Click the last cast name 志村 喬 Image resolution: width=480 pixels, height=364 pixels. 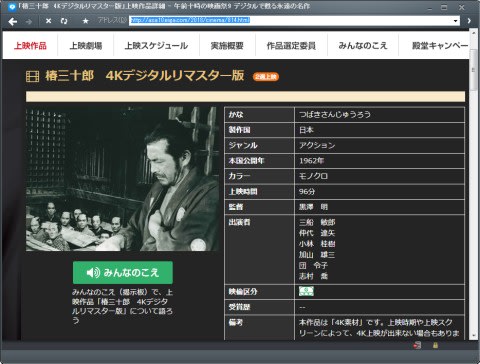click(313, 276)
